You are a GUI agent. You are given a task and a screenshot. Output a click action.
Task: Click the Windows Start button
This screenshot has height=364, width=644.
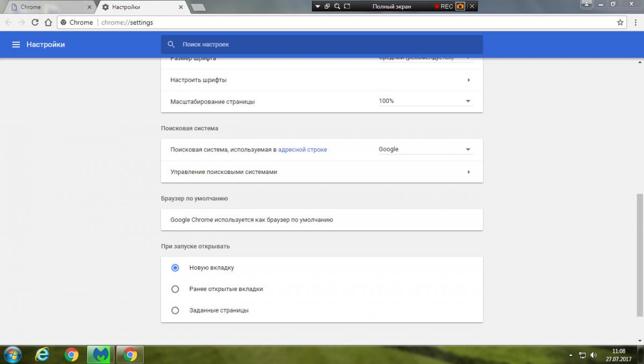click(12, 354)
